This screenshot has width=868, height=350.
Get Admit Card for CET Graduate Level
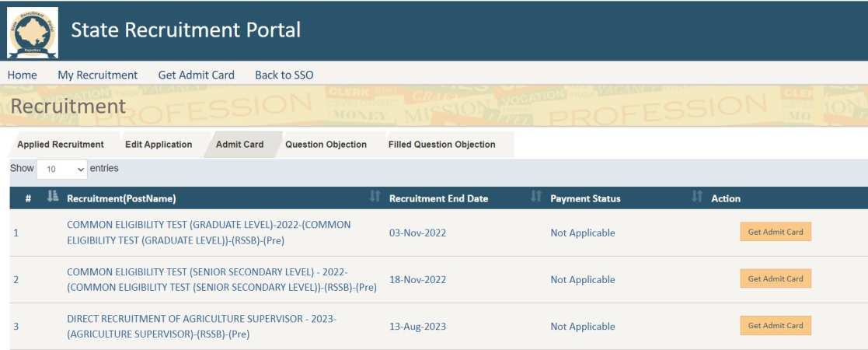pos(775,232)
